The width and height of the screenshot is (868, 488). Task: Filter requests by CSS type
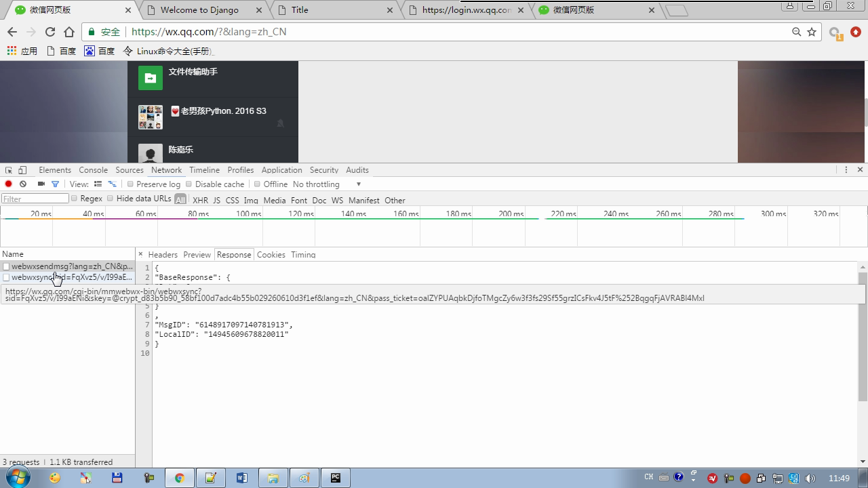tap(232, 201)
